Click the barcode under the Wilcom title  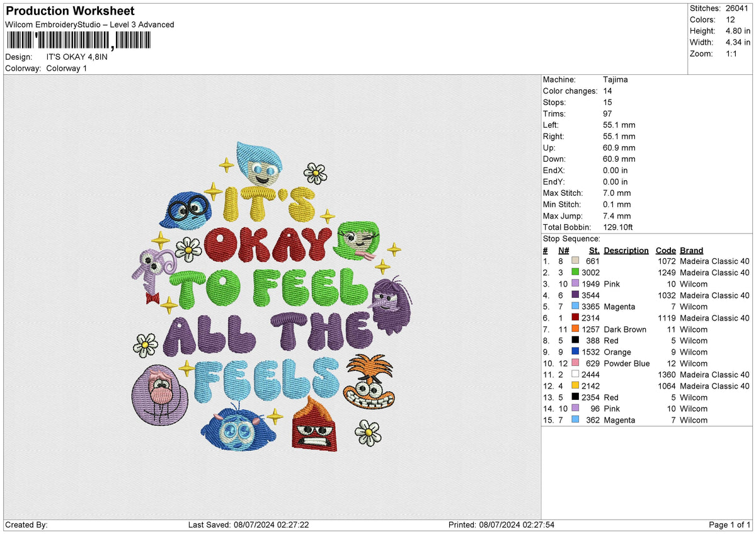(x=79, y=40)
